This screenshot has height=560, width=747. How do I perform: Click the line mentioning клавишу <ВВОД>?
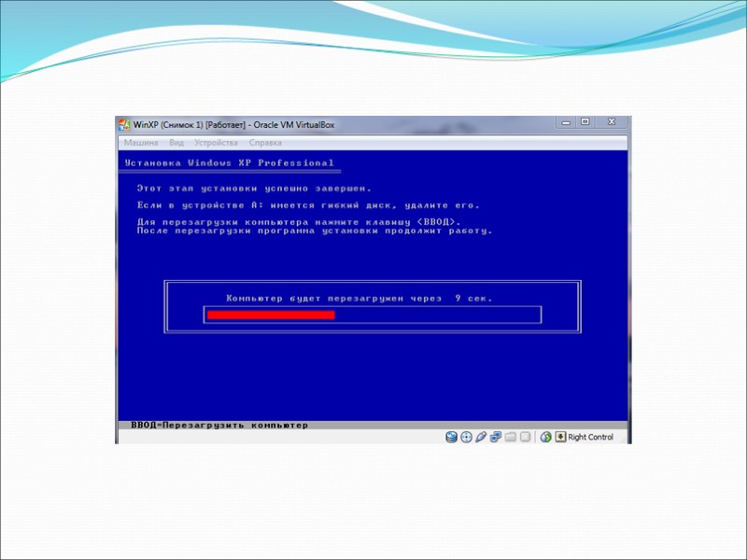[299, 222]
